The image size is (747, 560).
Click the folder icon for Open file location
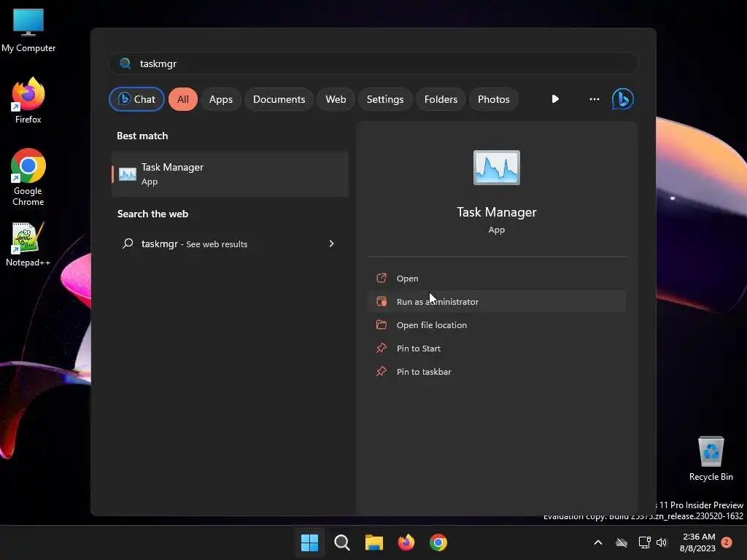(381, 324)
